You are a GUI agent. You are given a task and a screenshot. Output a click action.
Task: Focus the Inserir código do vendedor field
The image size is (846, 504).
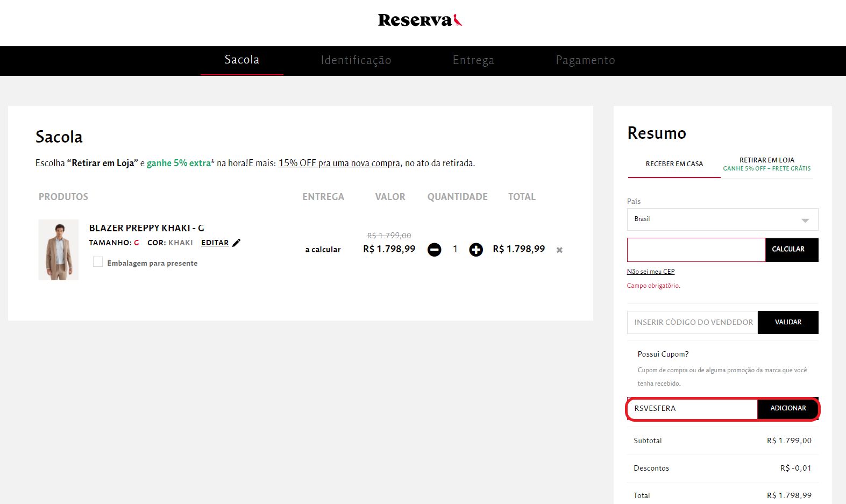[x=692, y=322]
